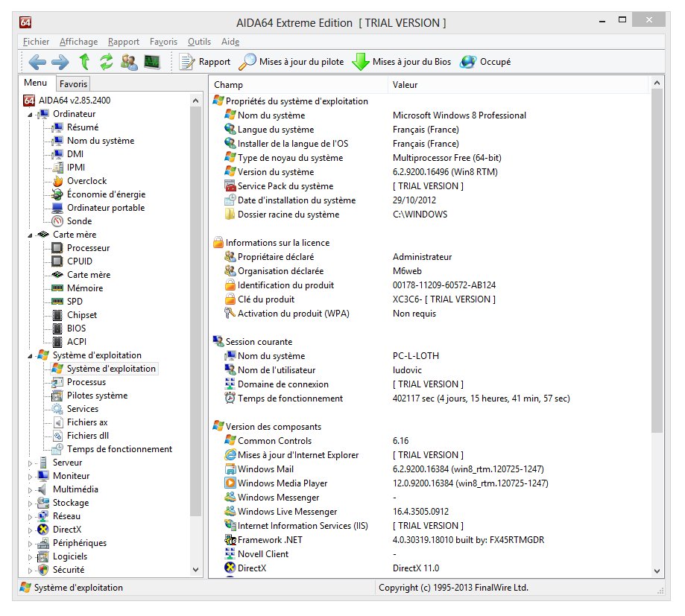Select the DMI tree item
Viewport: 685px width, 616px height.
(x=75, y=154)
